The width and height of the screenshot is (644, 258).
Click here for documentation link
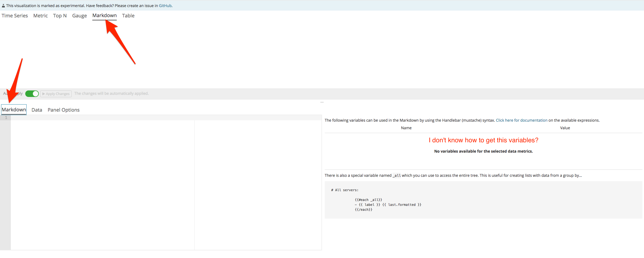point(522,120)
